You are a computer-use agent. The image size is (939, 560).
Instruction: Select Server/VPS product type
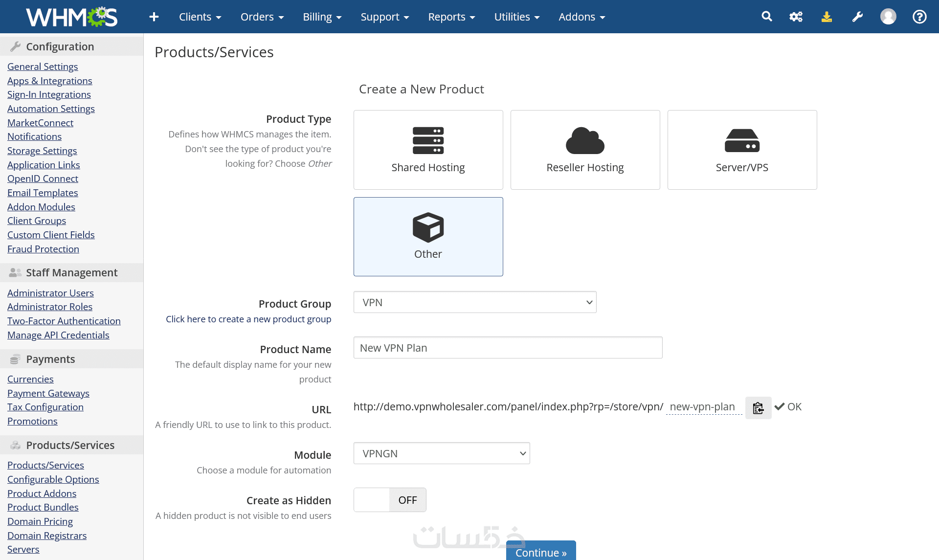[x=742, y=150]
